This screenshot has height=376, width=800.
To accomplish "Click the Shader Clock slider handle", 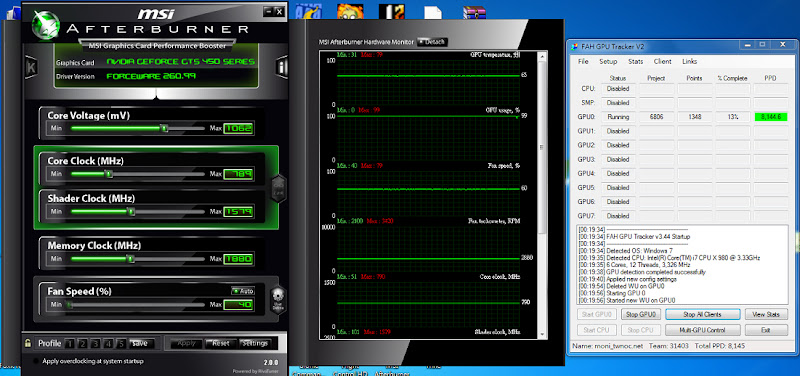I will point(131,211).
